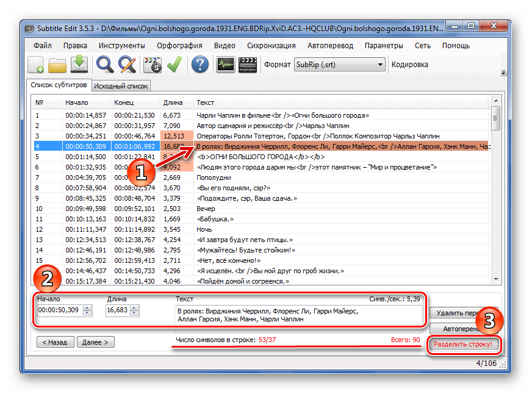
Task: Click the New subtitle file icon
Action: point(35,64)
